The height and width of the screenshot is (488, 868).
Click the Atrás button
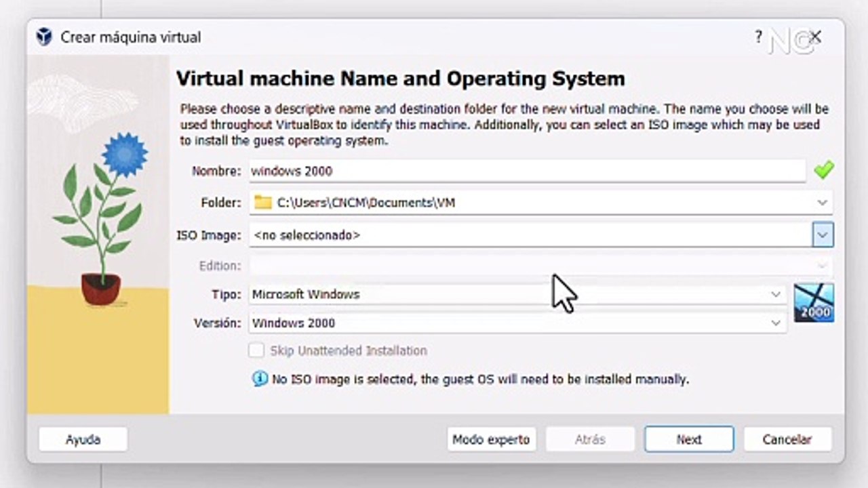590,439
